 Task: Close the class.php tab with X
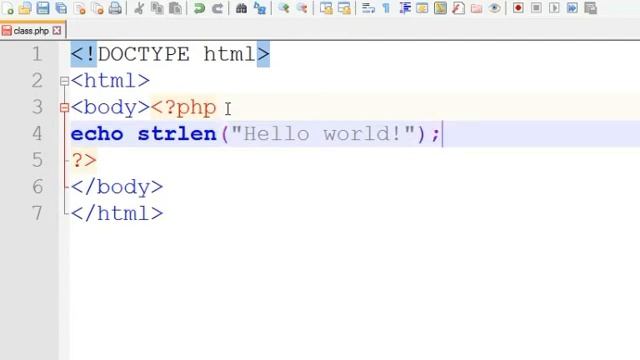(x=57, y=31)
